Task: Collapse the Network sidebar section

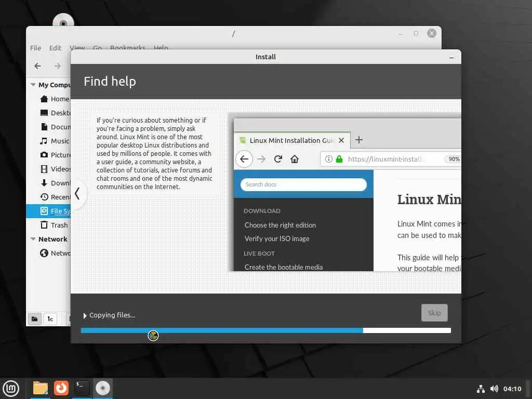Action: [33, 239]
